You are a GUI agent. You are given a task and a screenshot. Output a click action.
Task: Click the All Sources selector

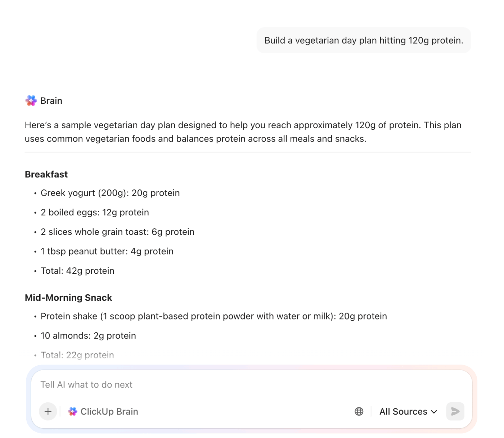pos(408,411)
